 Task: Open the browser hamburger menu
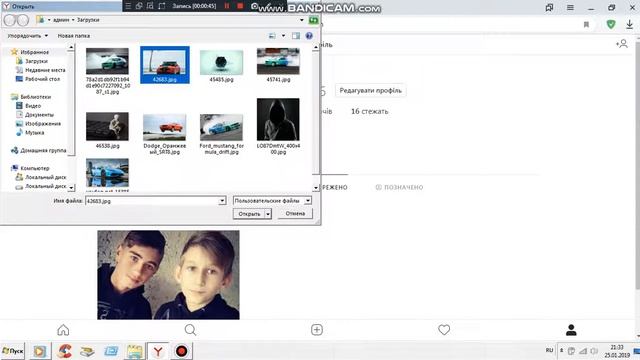570,7
